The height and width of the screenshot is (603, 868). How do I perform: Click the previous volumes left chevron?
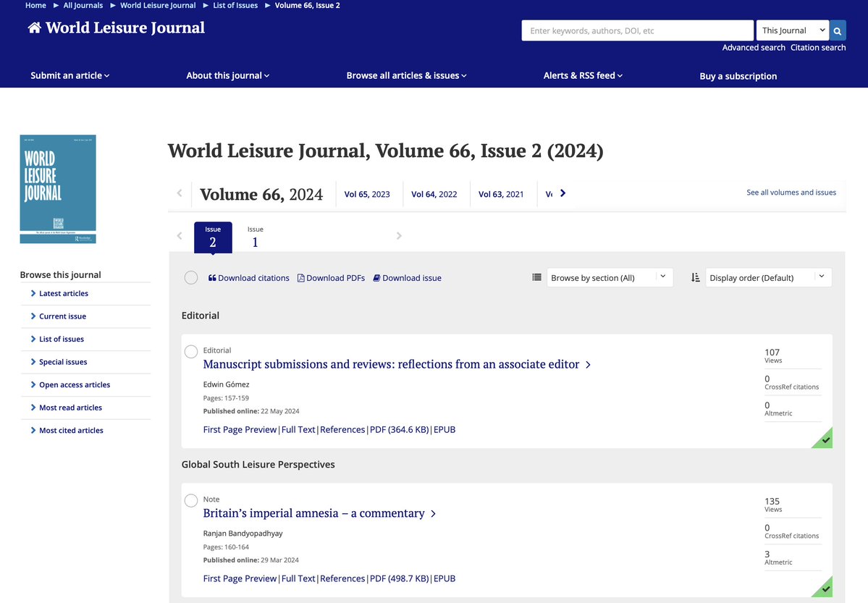180,193
